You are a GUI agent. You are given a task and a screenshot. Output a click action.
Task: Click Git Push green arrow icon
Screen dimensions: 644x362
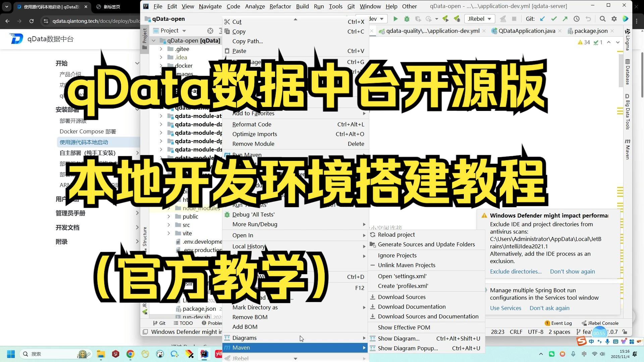click(x=565, y=19)
